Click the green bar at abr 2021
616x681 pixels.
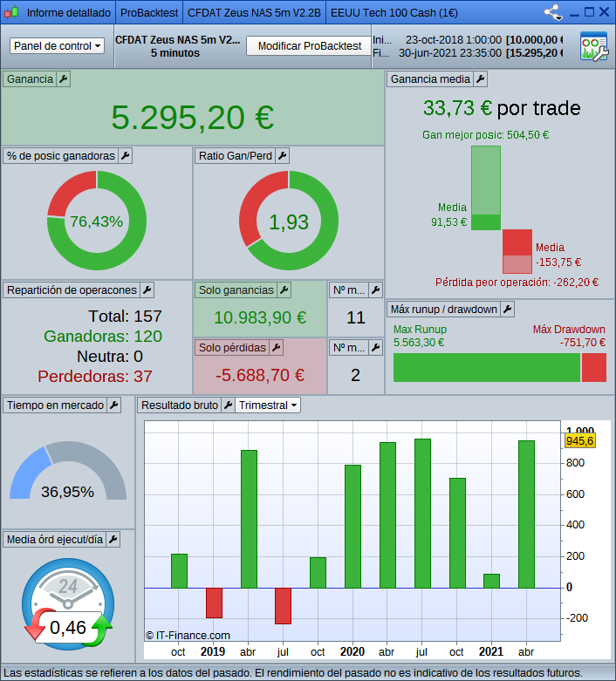click(x=526, y=514)
